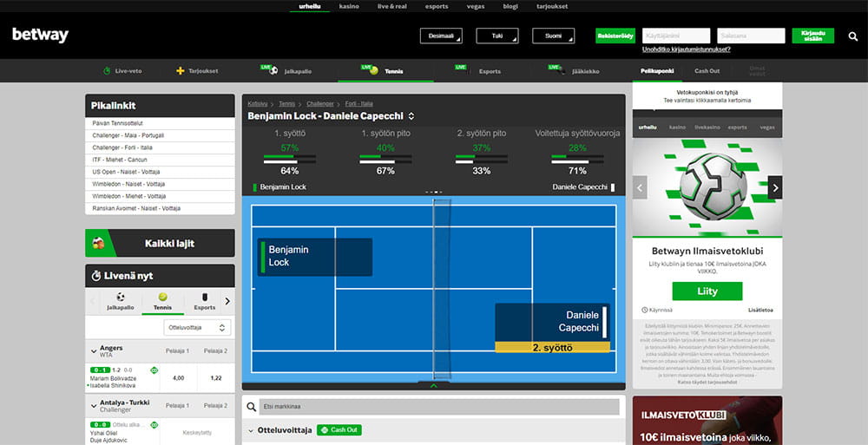Open the Suomi language dropdown
Viewport: 868px width, 445px height.
tap(554, 36)
